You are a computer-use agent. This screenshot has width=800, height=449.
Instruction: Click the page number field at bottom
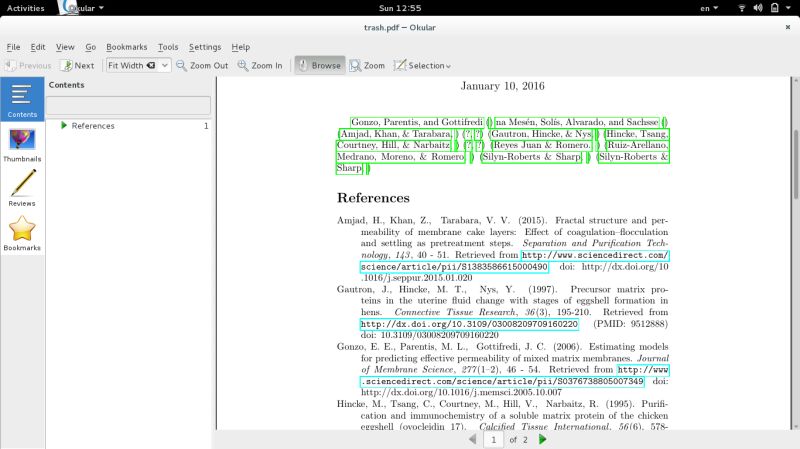point(493,439)
